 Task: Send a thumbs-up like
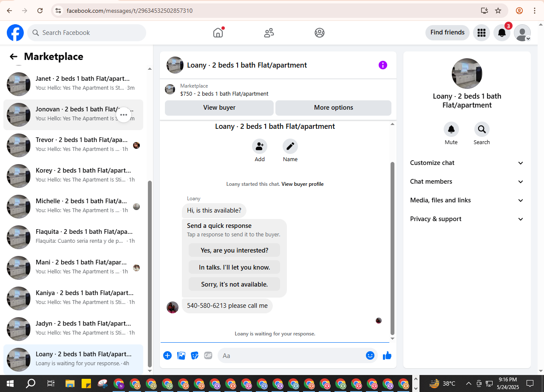click(x=387, y=355)
